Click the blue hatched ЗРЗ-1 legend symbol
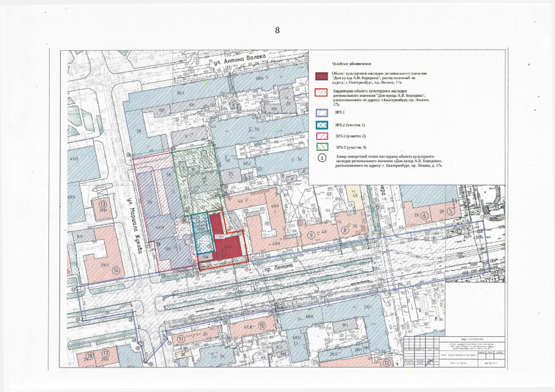Screen dimensions: 555x392 tap(321, 113)
